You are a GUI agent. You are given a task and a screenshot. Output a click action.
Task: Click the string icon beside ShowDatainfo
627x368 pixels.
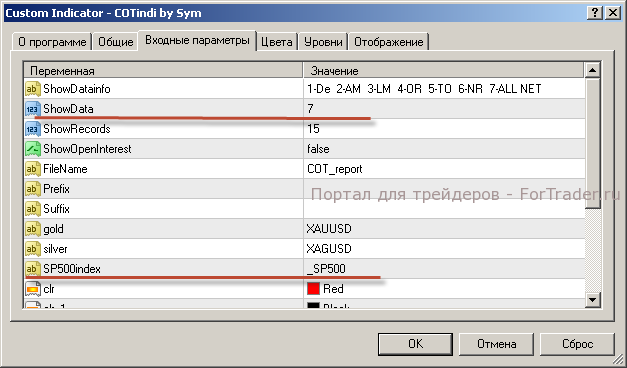tap(33, 89)
